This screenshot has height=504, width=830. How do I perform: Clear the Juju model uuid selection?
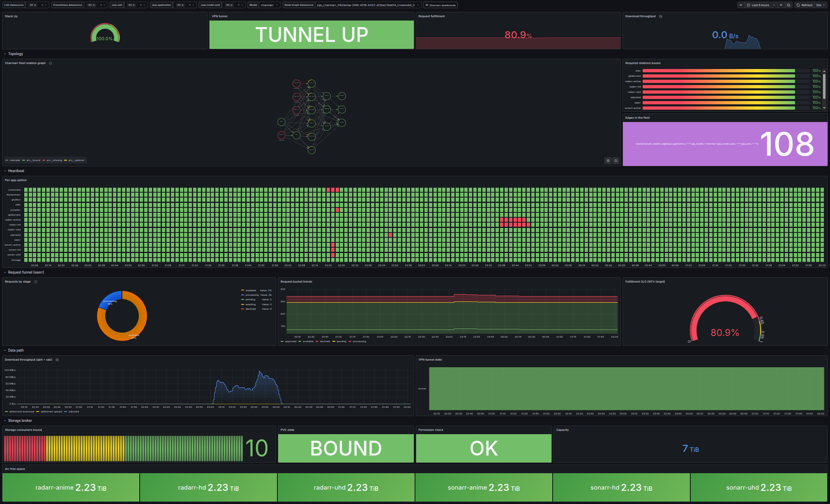[238, 5]
